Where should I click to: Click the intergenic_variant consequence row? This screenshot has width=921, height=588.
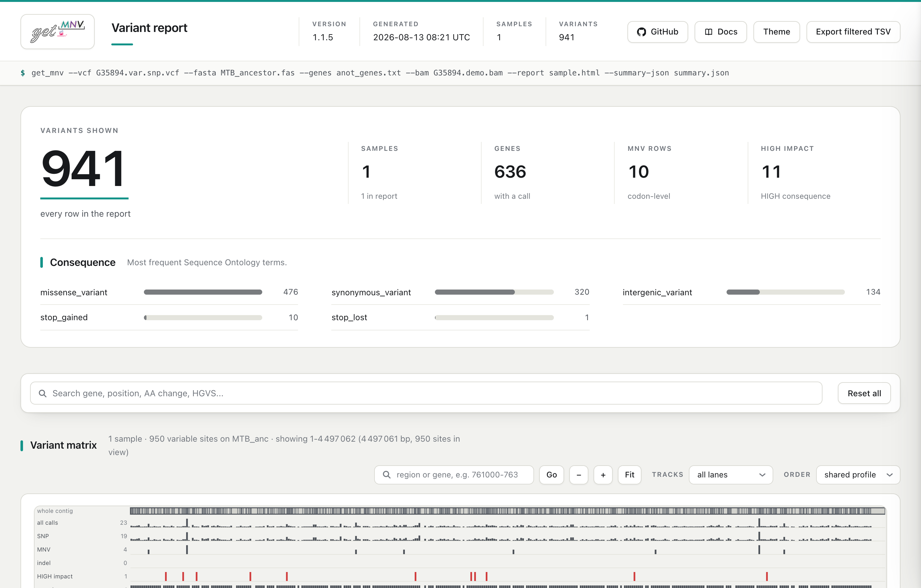tap(752, 292)
